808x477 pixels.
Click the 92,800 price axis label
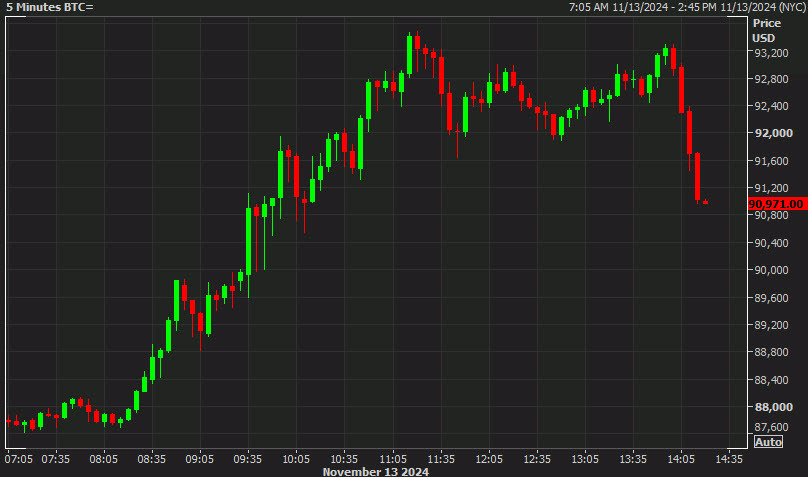coord(771,79)
